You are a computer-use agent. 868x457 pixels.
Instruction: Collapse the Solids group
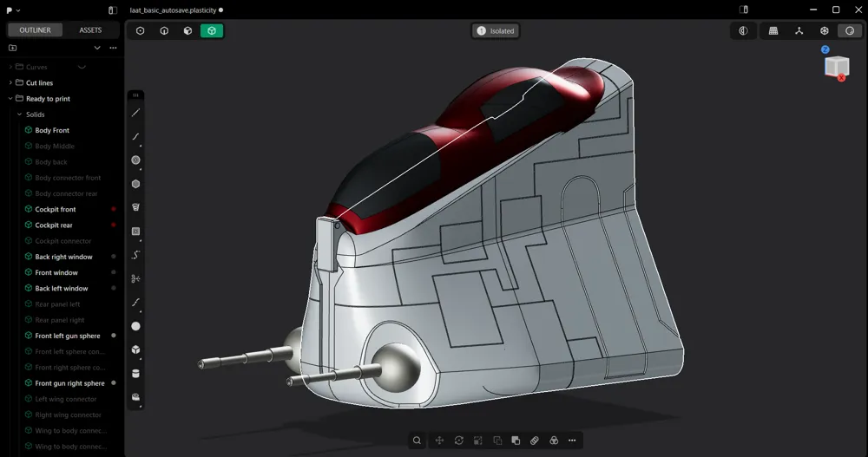(x=19, y=114)
